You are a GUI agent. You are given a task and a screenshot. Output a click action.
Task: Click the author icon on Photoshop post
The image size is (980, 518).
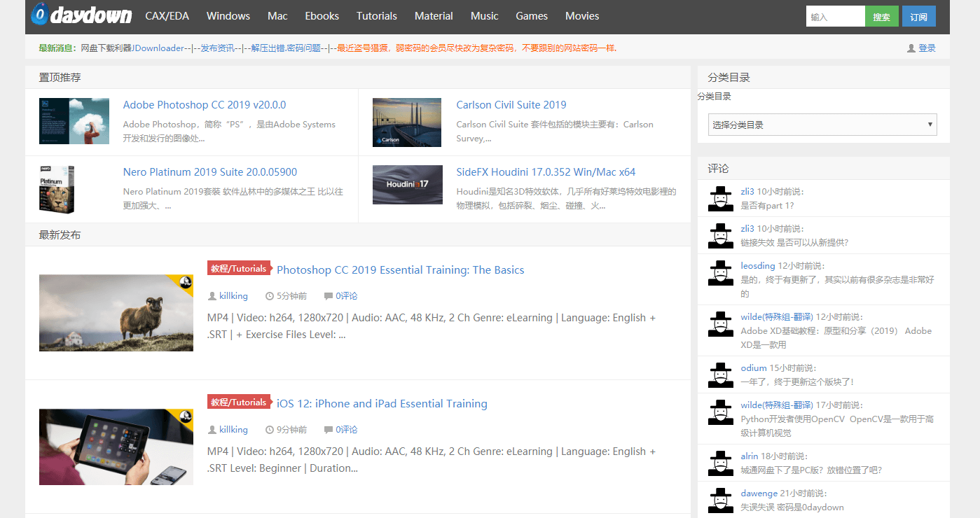point(212,296)
